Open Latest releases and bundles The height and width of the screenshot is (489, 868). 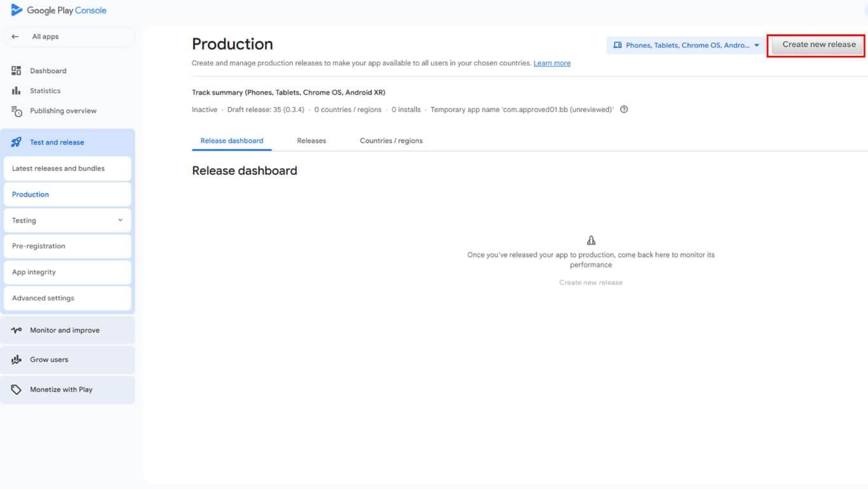click(x=58, y=169)
